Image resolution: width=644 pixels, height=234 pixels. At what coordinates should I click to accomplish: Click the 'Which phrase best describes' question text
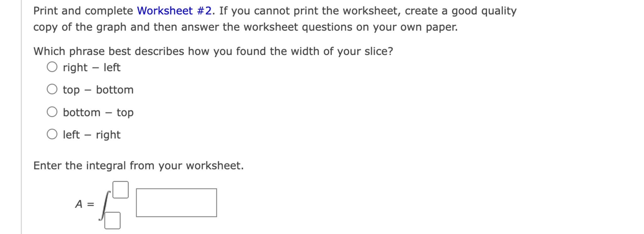click(213, 51)
